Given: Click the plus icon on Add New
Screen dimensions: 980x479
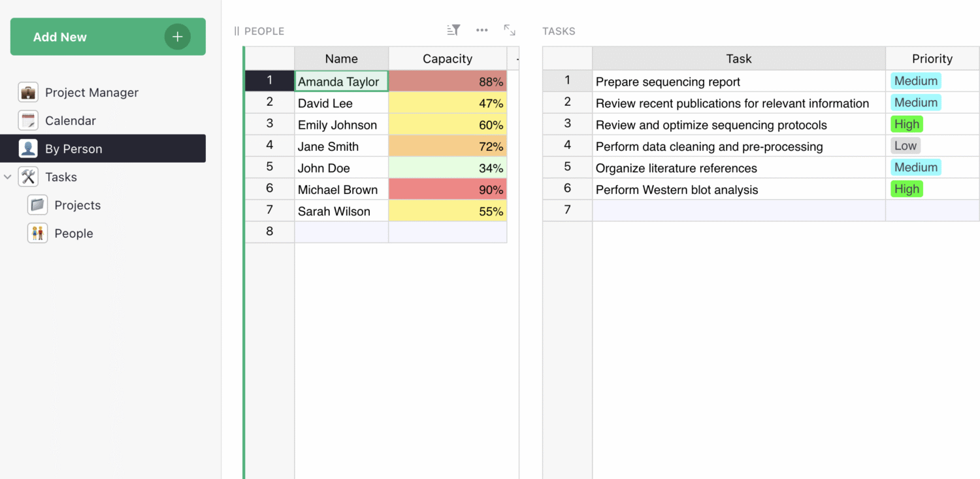Looking at the screenshot, I should click(177, 37).
